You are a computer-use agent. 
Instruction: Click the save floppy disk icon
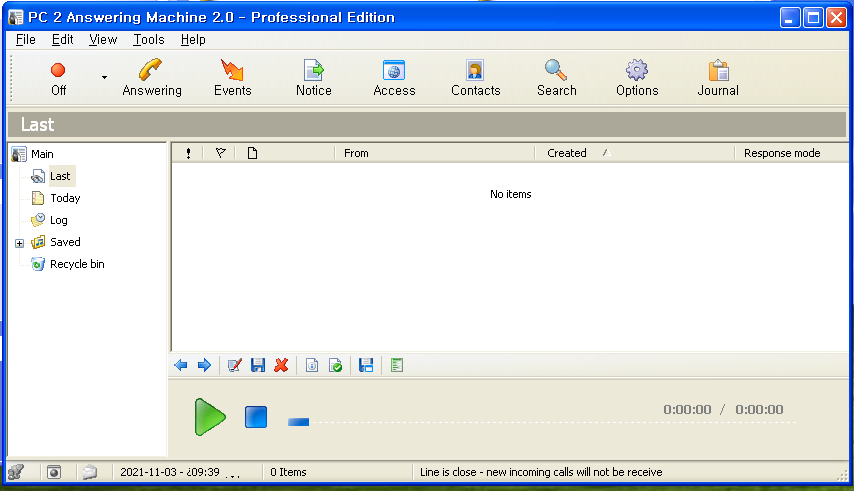click(x=258, y=365)
